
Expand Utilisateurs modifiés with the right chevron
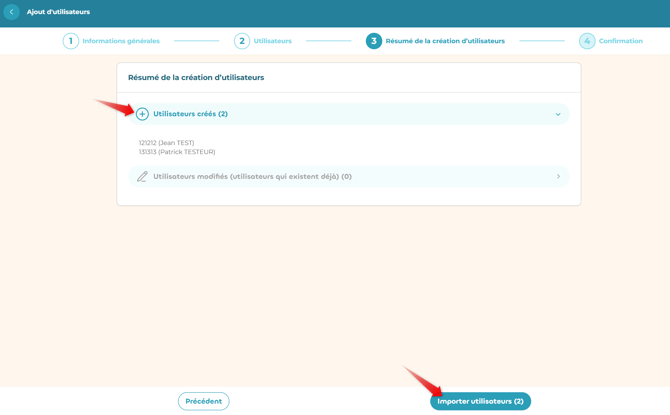click(558, 177)
